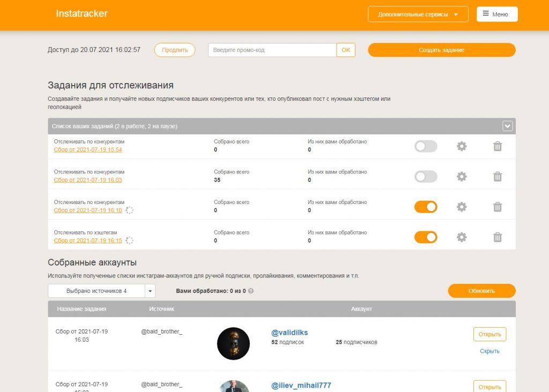Delete task 16:03 with trash icon

[x=498, y=177]
